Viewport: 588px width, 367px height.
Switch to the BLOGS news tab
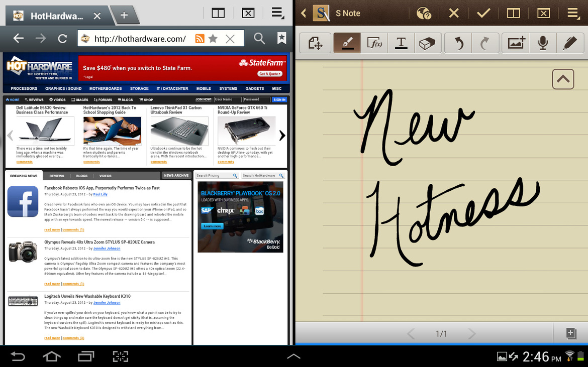(82, 176)
